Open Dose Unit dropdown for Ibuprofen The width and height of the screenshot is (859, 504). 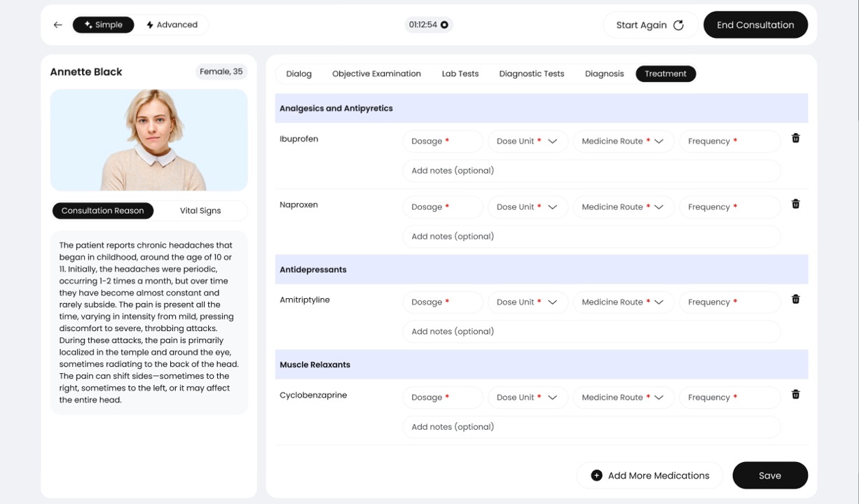coord(528,141)
